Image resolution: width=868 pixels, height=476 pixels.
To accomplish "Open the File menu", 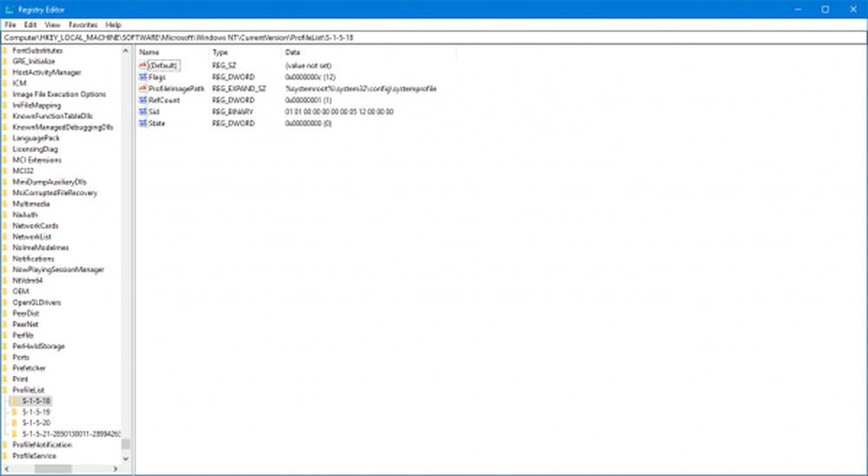I will click(x=10, y=25).
